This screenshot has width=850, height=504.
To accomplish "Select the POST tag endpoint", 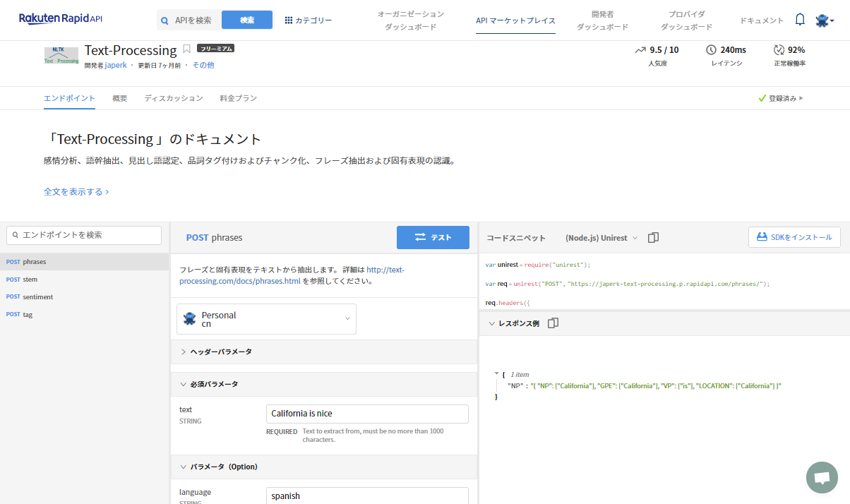I will tap(85, 315).
